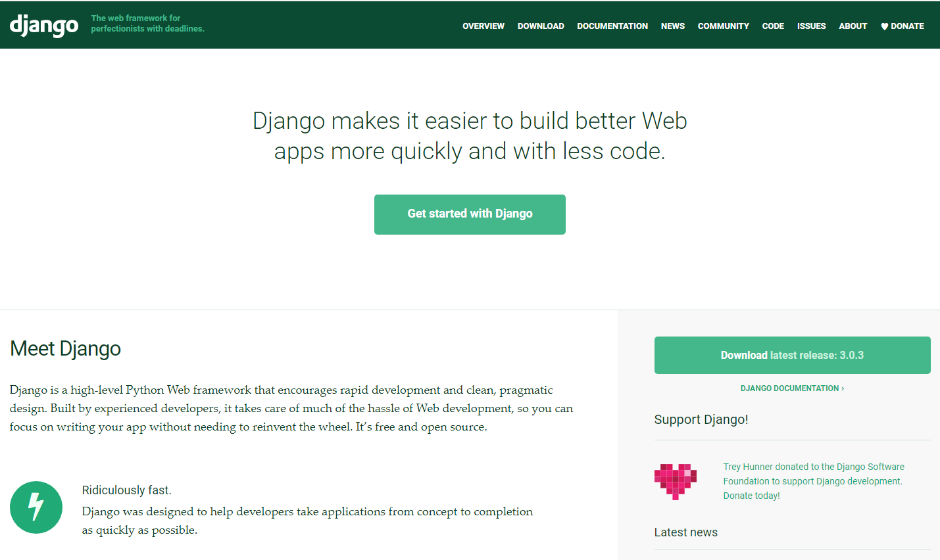Click the 'Ridiculously fast.' heading

pyautogui.click(x=126, y=490)
